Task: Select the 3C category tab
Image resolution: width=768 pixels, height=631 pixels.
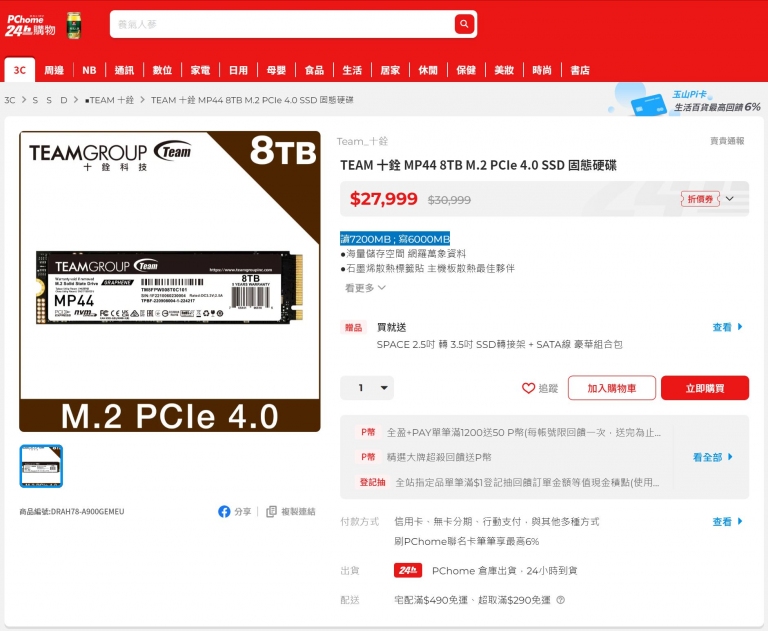Action: [20, 70]
